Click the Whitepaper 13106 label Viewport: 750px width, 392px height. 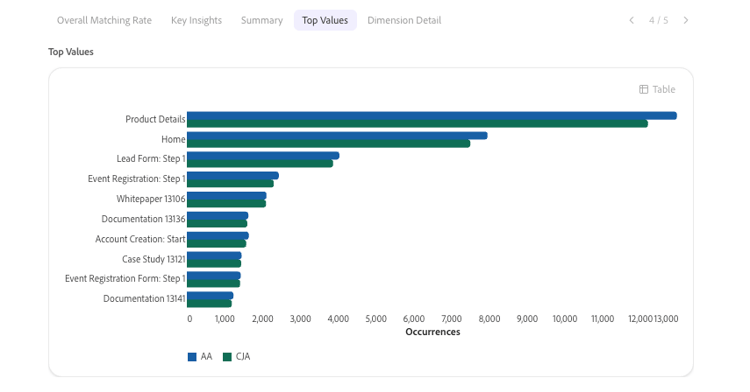click(151, 199)
